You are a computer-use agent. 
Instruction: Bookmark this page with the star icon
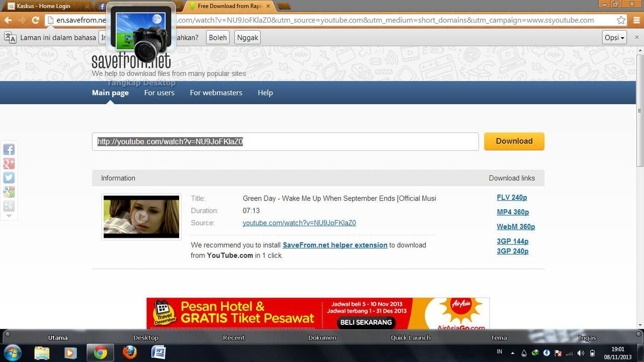pyautogui.click(x=621, y=20)
